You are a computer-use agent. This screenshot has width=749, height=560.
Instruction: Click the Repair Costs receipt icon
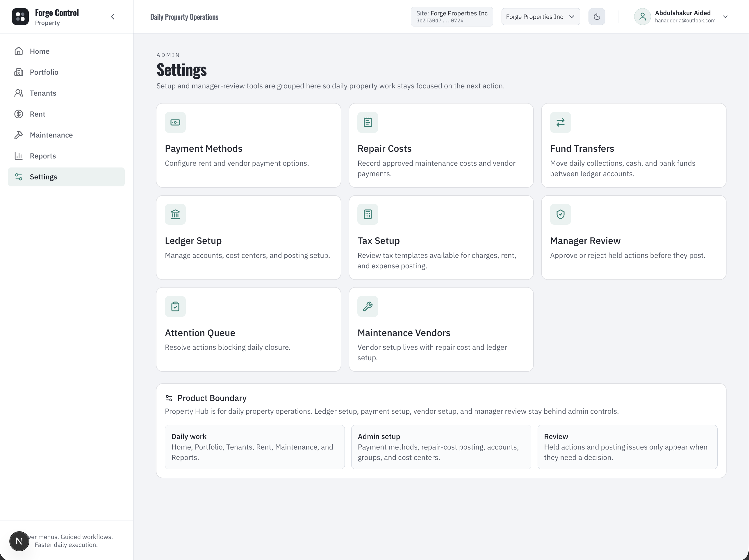tap(368, 122)
